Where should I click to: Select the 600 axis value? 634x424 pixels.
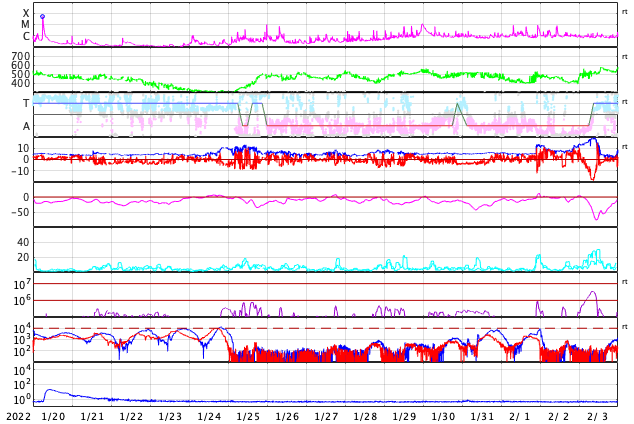(21, 65)
